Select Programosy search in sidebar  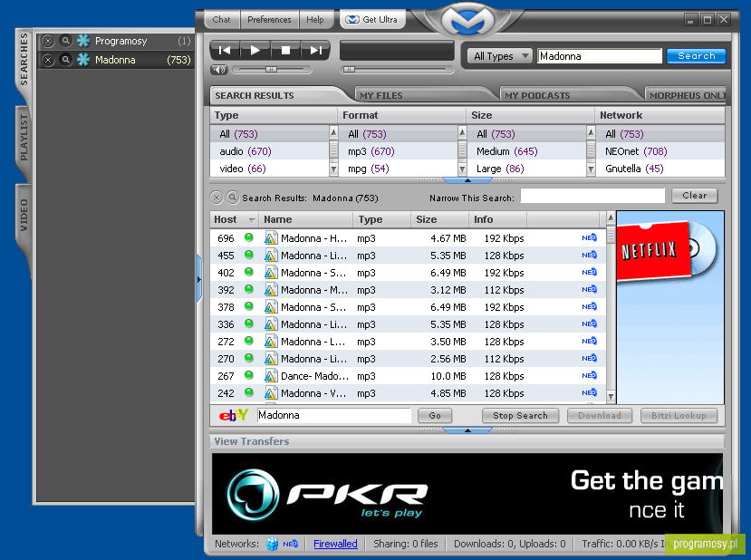(x=116, y=41)
